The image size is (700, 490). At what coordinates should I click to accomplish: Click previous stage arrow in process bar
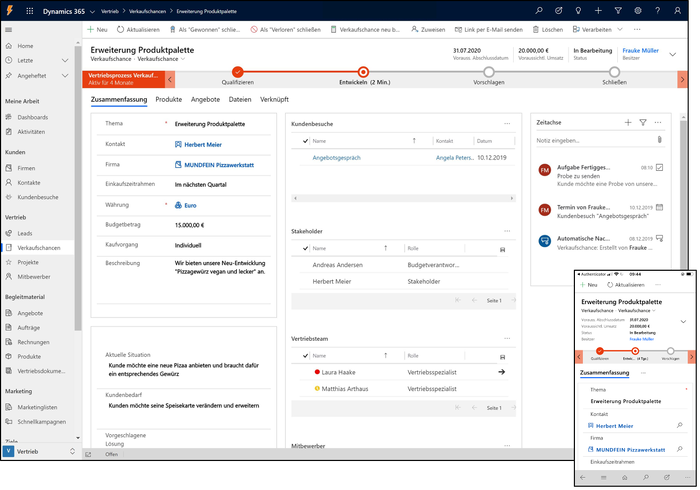[170, 79]
